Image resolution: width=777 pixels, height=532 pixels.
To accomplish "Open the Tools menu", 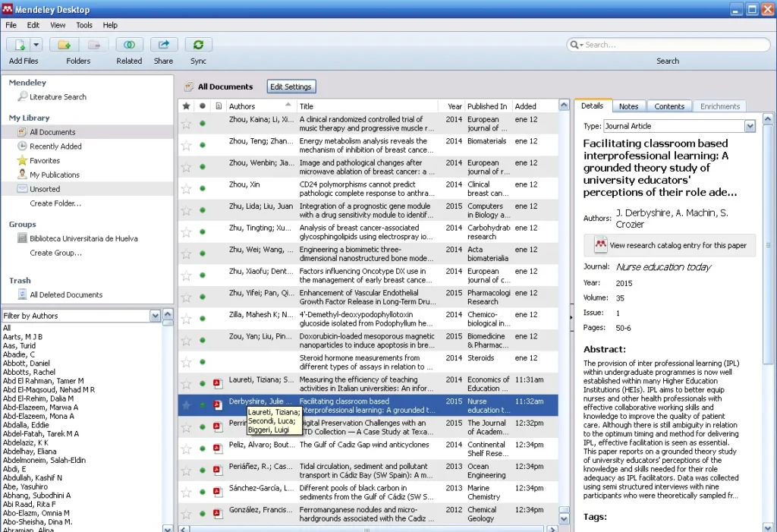I will coord(84,25).
